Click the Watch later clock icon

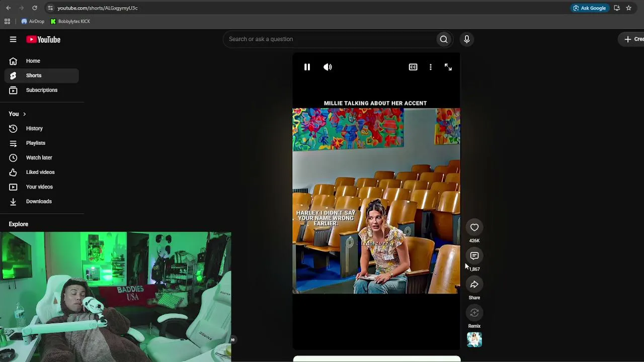13,158
